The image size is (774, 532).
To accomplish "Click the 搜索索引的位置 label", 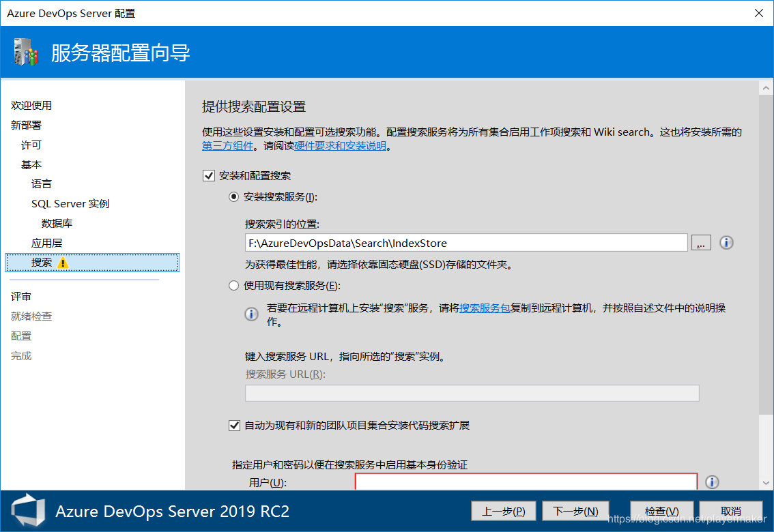I will pos(282,224).
